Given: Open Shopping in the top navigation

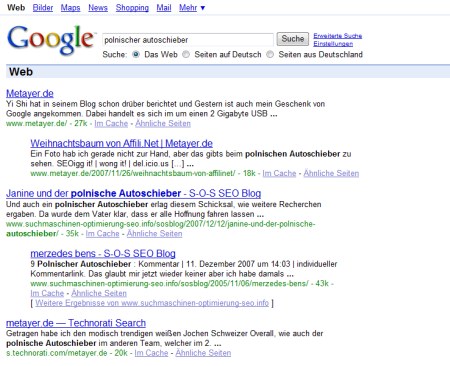Looking at the screenshot, I should (x=132, y=8).
